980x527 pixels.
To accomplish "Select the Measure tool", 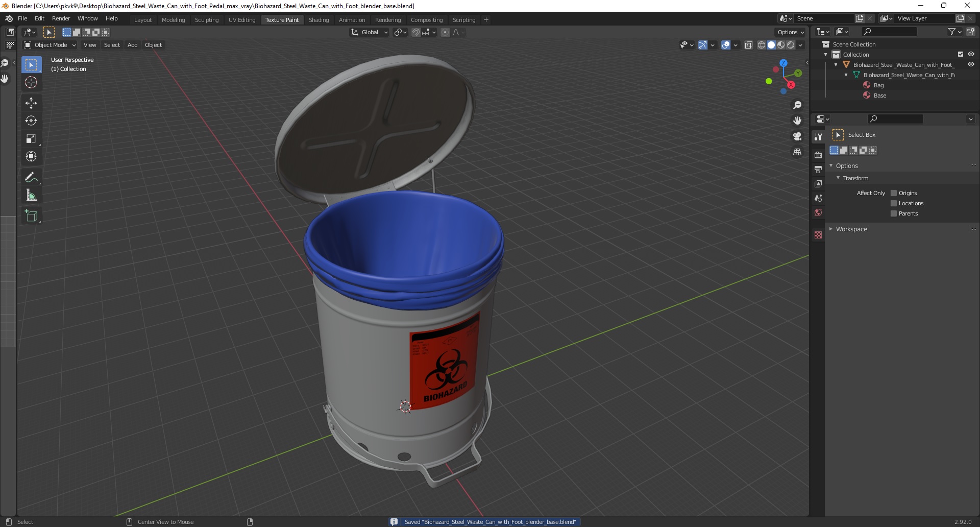I will (31, 195).
